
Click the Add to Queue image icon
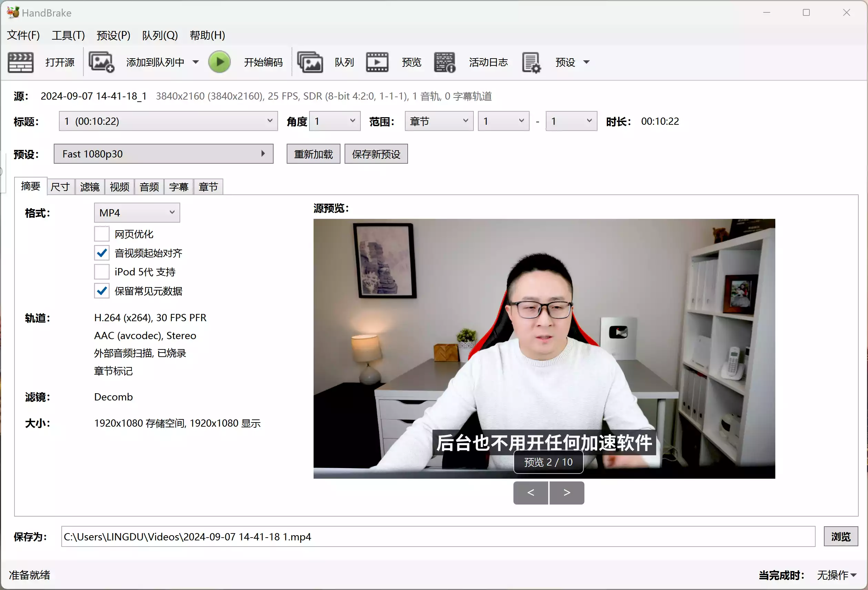101,62
